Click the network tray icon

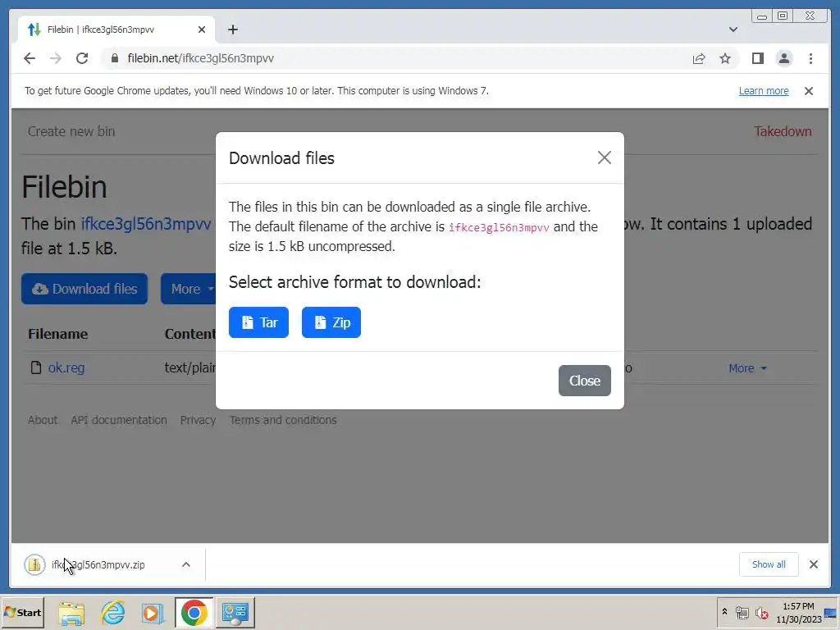[742, 612]
